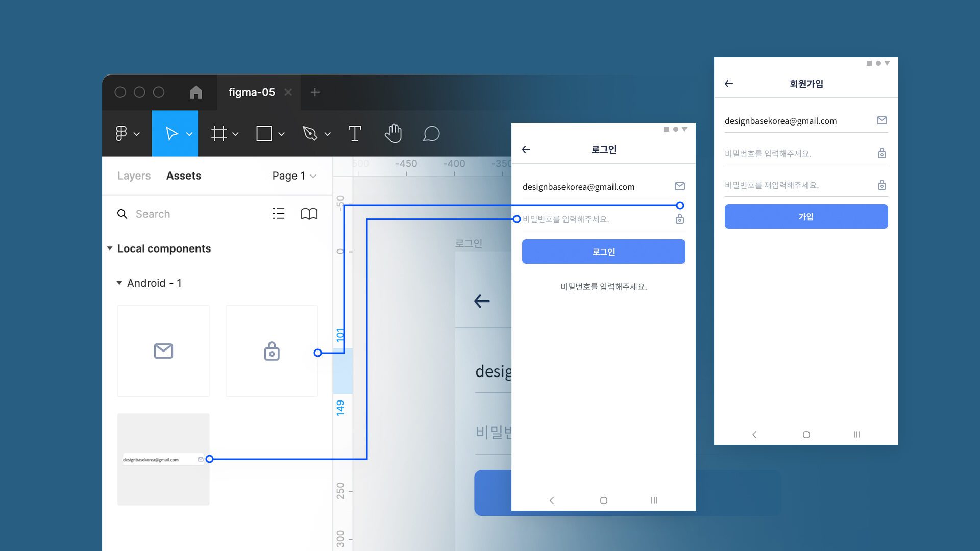Click password re-entry field in 회원가입 screen
The image size is (980, 551).
pos(806,185)
